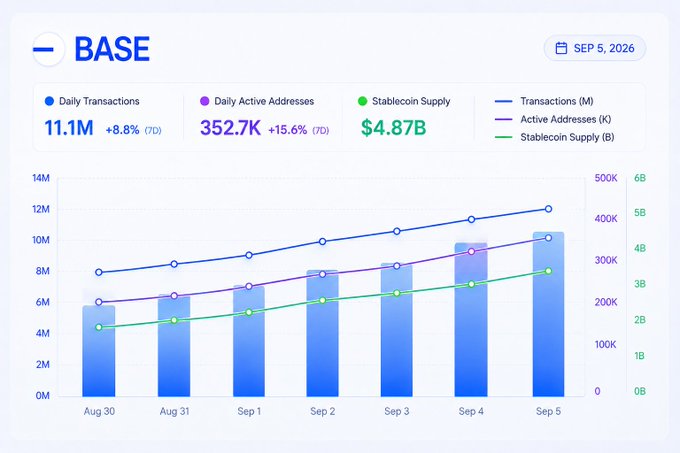This screenshot has width=680, height=453.
Task: Click green stablecoin point on Aug 30
Action: pyautogui.click(x=99, y=327)
